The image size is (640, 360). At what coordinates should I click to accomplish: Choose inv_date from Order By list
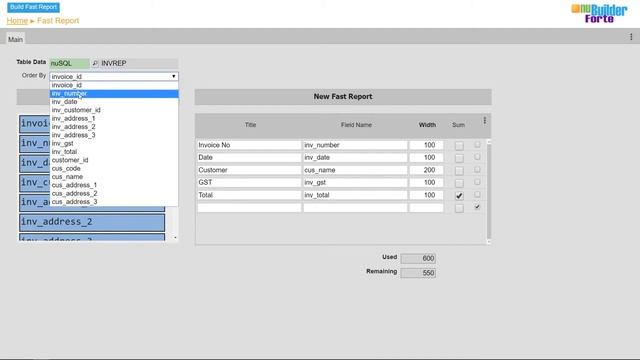tap(114, 102)
